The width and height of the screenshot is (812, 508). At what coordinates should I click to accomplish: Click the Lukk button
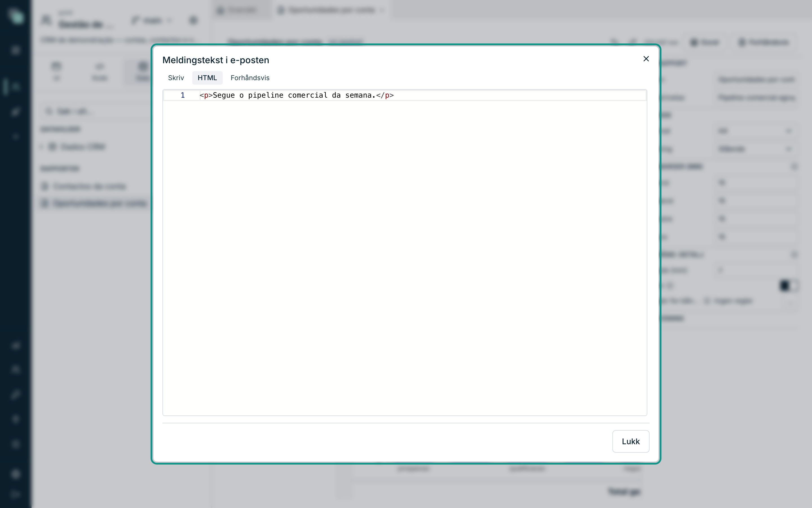pos(630,441)
